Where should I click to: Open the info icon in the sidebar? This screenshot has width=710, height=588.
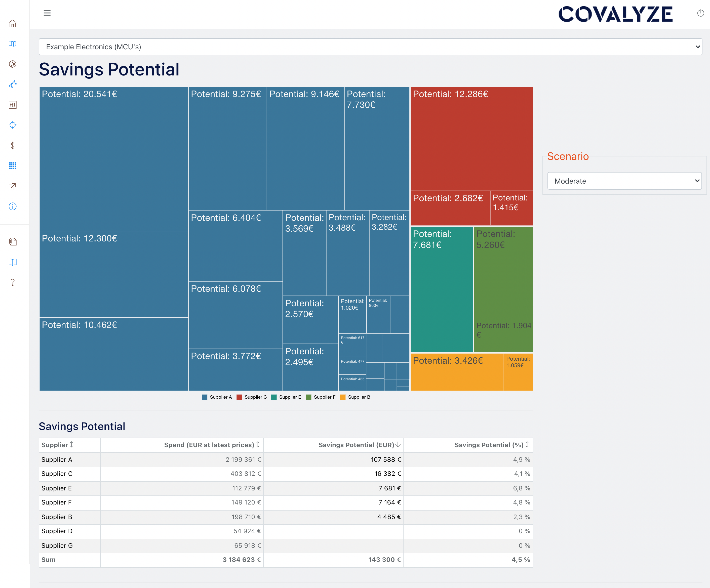[13, 206]
